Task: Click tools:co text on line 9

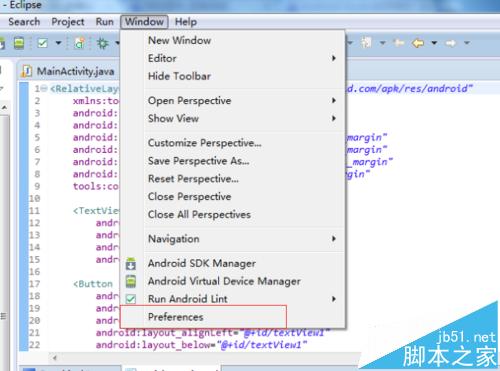Action: point(96,186)
